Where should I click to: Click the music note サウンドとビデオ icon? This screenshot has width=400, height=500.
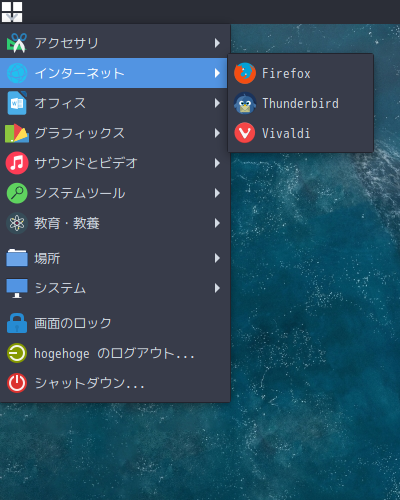point(17,163)
